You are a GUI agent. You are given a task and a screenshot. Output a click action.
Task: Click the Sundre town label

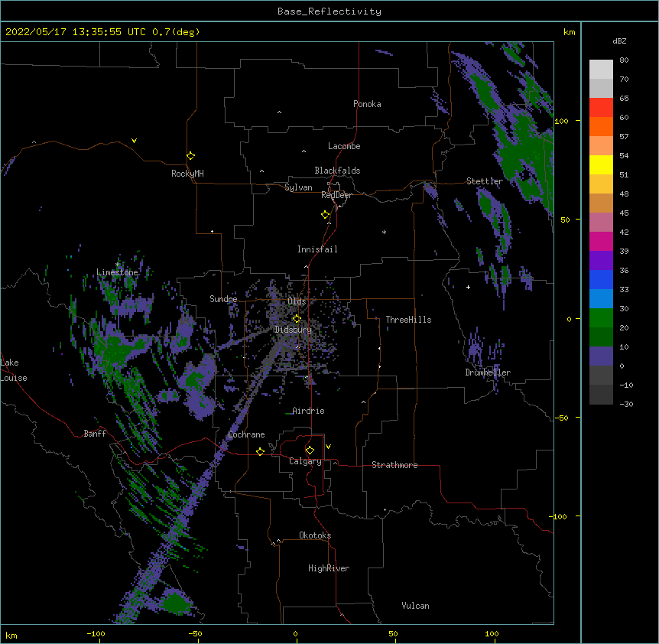pyautogui.click(x=223, y=299)
